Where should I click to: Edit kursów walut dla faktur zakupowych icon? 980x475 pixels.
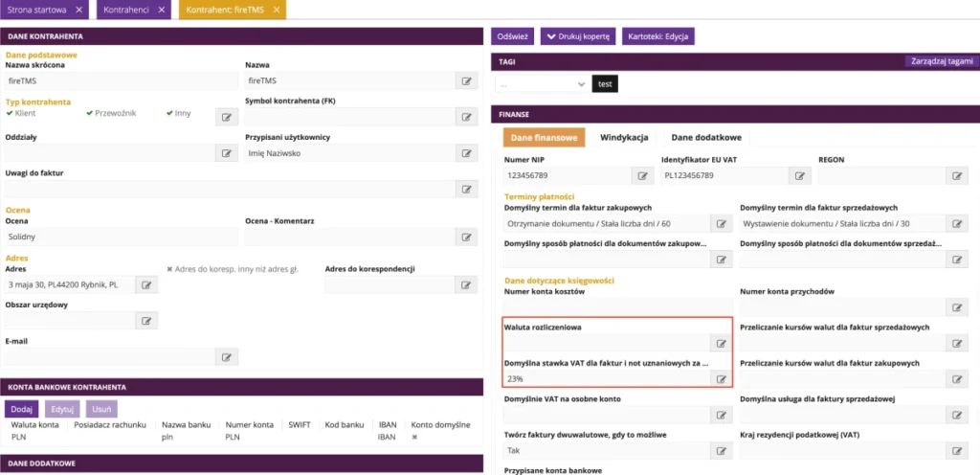coord(956,378)
